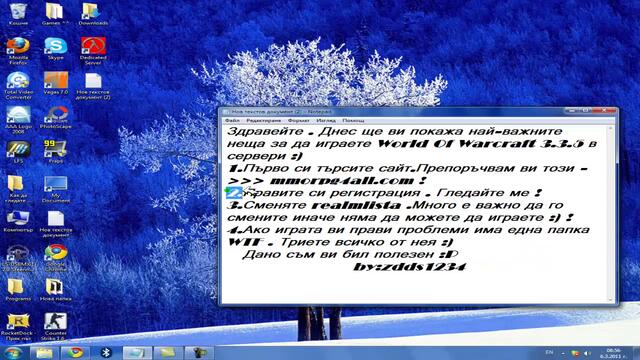This screenshot has height=360, width=640.
Task: Open the Нова папка folder
Action: [x=56, y=290]
